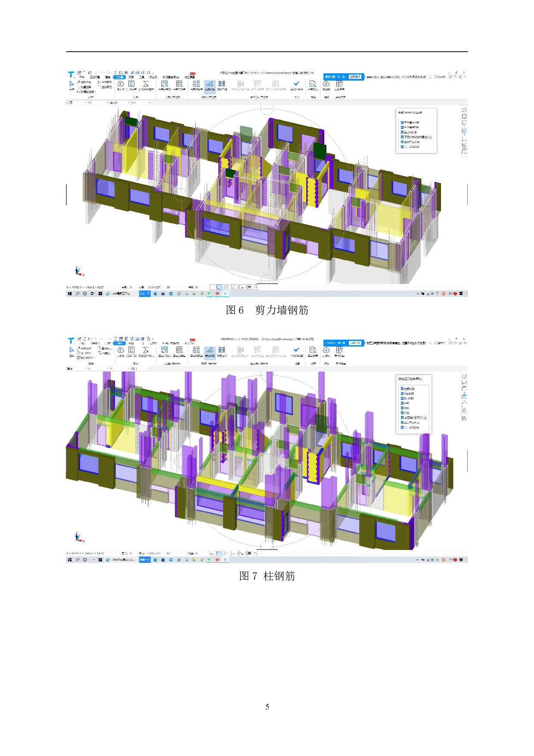This screenshot has width=534, height=756.
Task: Open 查看报表 in the top window ribbon
Action: pos(313,84)
